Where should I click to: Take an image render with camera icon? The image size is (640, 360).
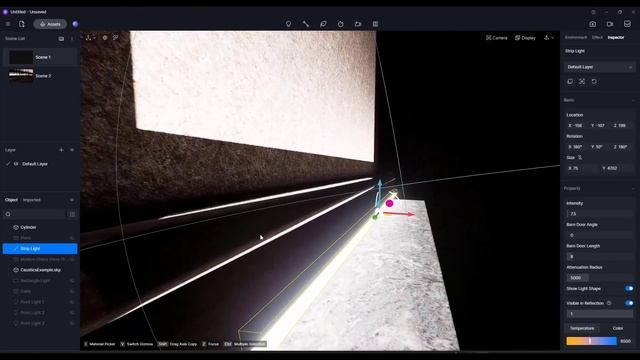(x=593, y=24)
